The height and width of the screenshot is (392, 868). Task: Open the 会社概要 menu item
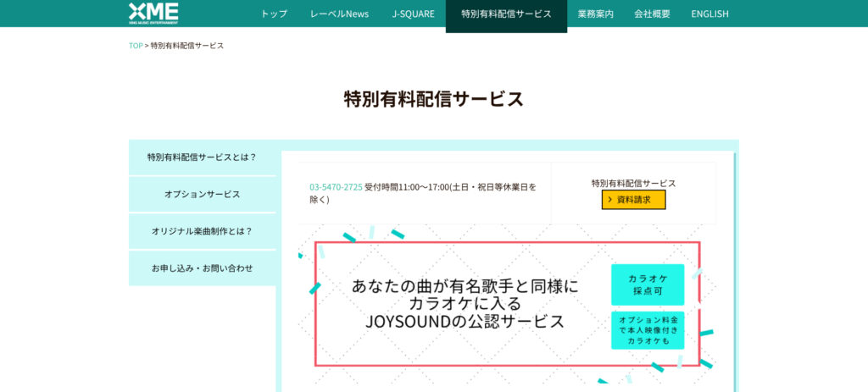652,14
